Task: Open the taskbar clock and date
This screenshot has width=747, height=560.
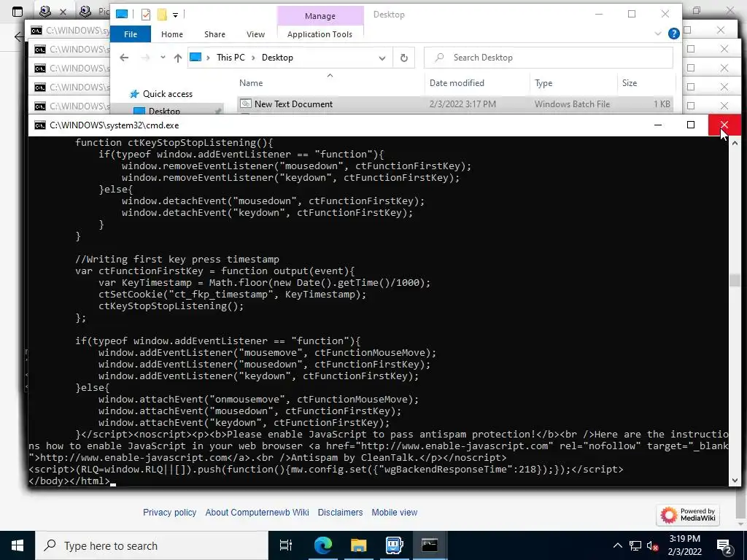Action: [685, 545]
